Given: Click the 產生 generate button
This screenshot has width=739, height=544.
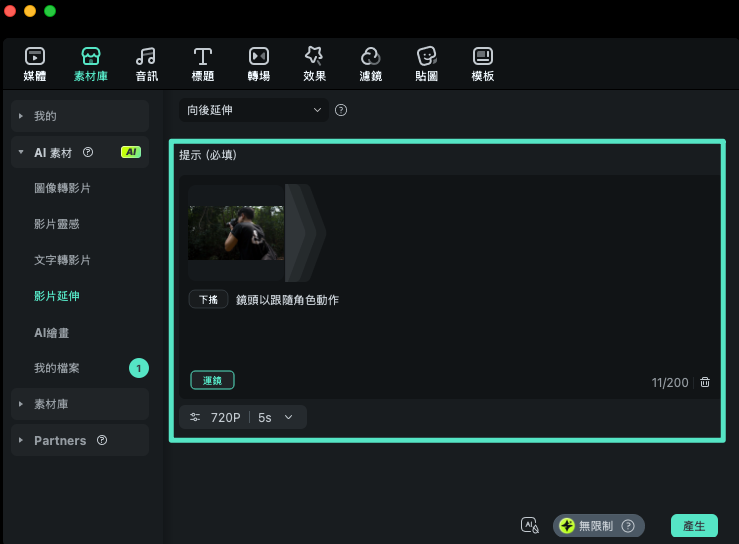Looking at the screenshot, I should click(694, 526).
